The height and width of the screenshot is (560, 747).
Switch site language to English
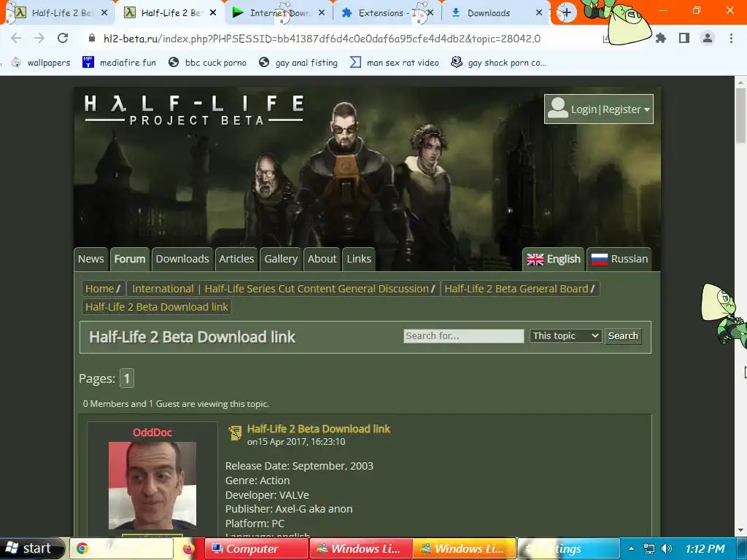point(554,259)
